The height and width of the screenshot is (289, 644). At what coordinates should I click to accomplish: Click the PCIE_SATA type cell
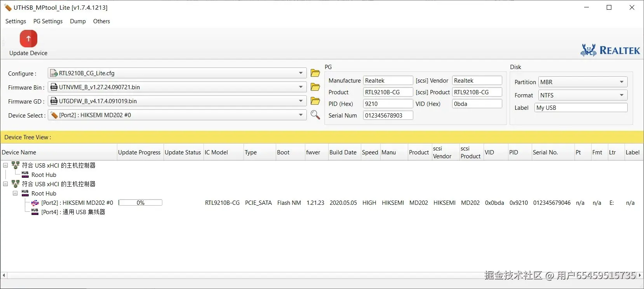click(258, 202)
